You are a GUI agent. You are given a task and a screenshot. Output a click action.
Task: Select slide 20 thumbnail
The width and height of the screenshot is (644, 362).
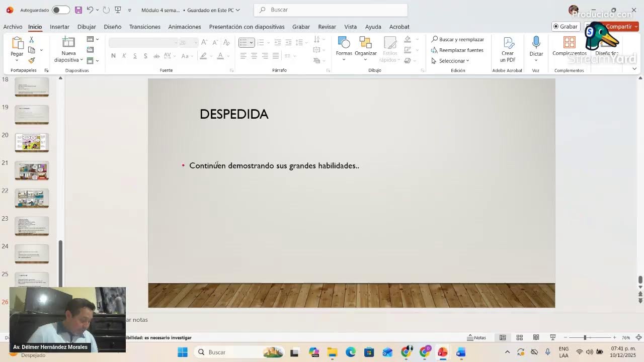pyautogui.click(x=32, y=143)
